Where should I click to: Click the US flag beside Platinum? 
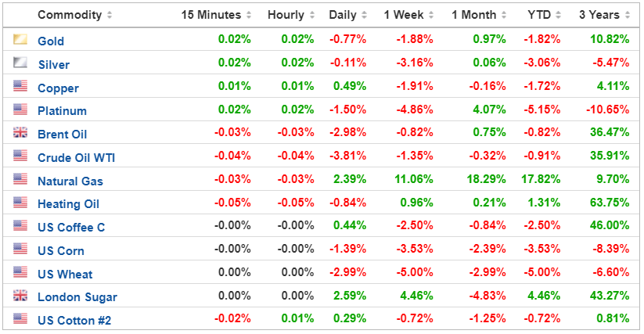tap(20, 110)
